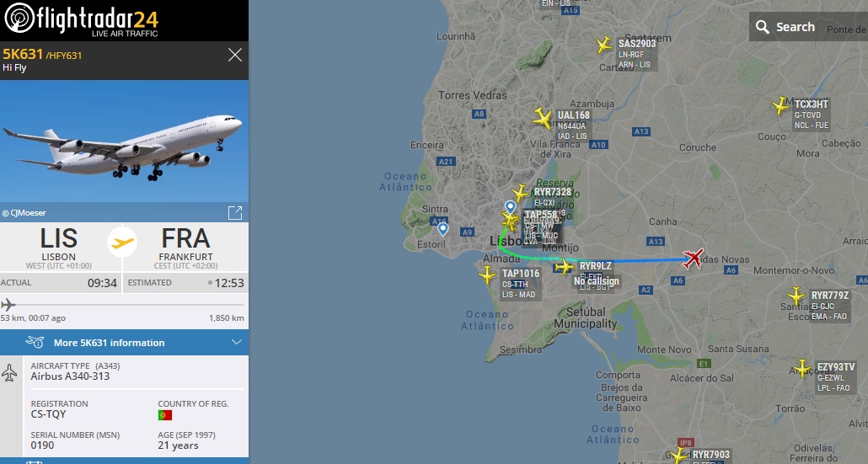Open the search magnifier icon
The width and height of the screenshot is (868, 464).
coord(763,27)
